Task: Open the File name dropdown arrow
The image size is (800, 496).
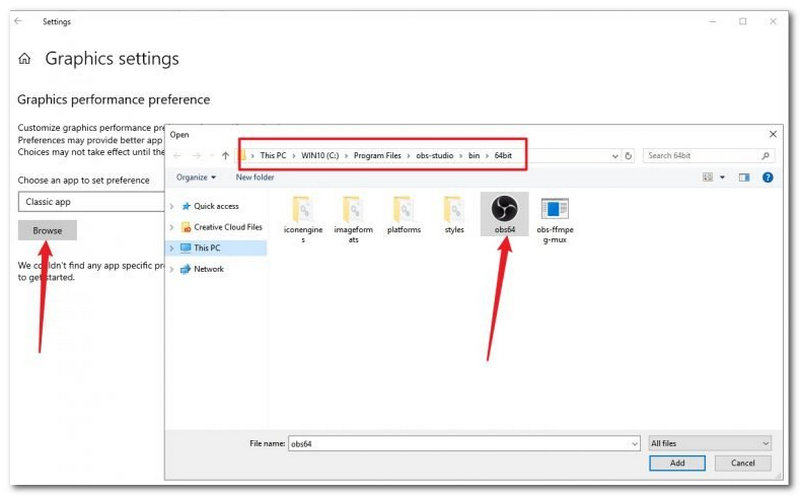Action: (x=635, y=444)
